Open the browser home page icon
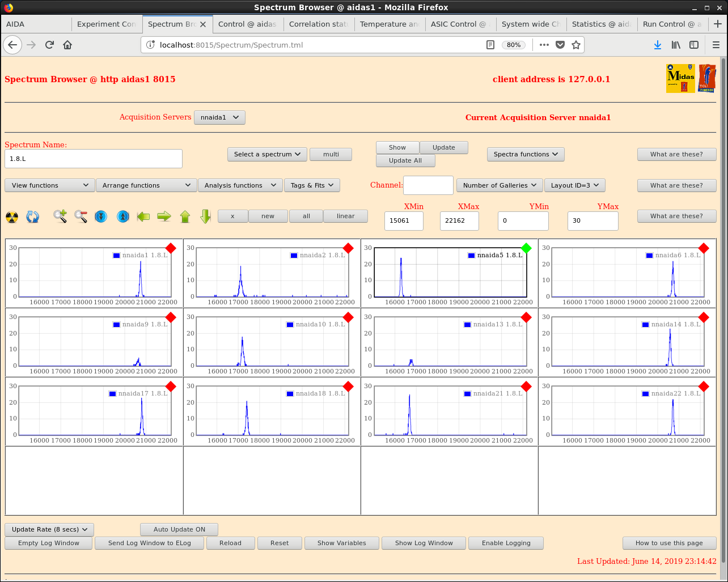Viewport: 728px width, 582px height. [x=67, y=45]
